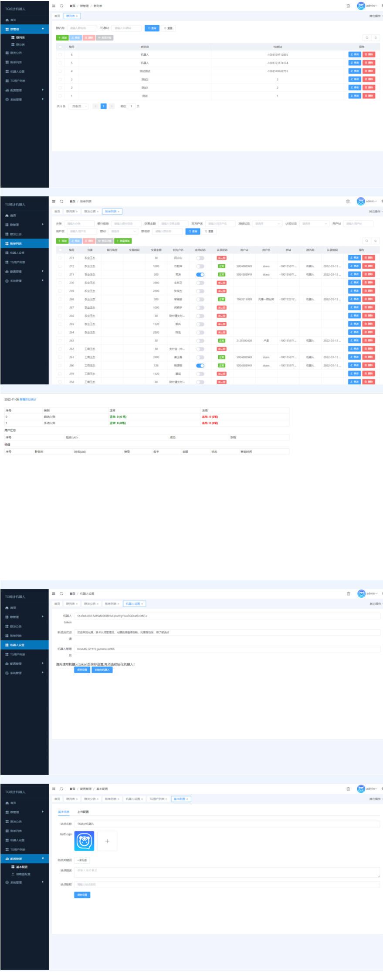Click the 初始化机器人 button
Image resolution: width=383 pixels, height=980 pixels.
[x=102, y=670]
